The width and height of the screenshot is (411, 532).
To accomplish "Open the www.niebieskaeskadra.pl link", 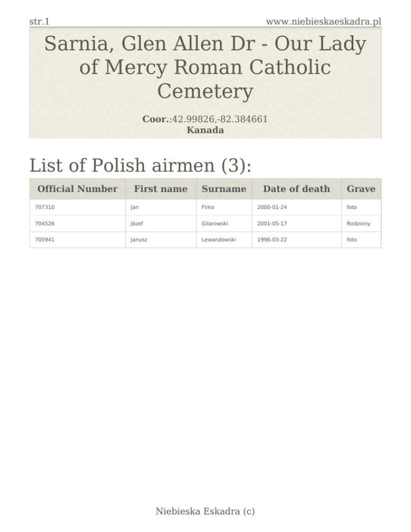I will point(323,21).
